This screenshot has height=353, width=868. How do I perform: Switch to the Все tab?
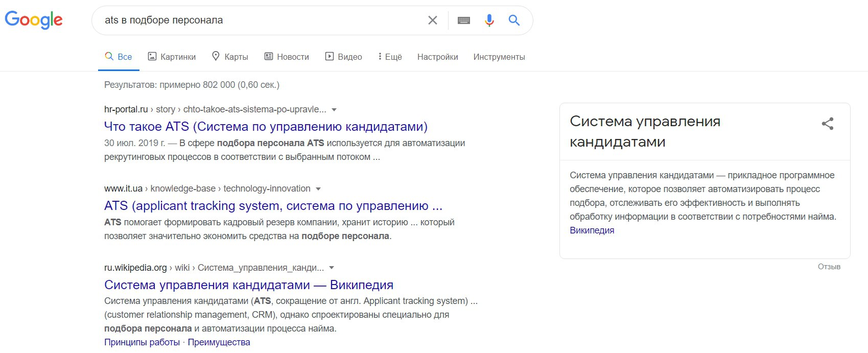[x=119, y=57]
